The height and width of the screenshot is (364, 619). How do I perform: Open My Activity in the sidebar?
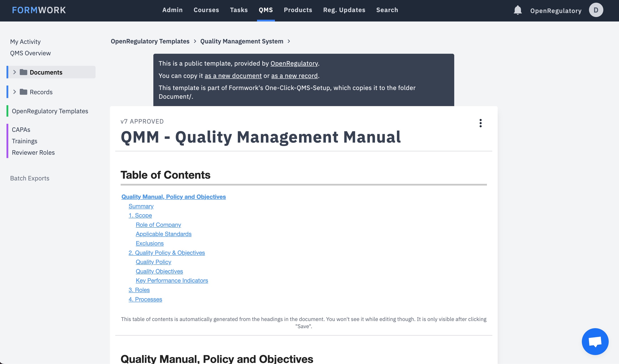[25, 42]
